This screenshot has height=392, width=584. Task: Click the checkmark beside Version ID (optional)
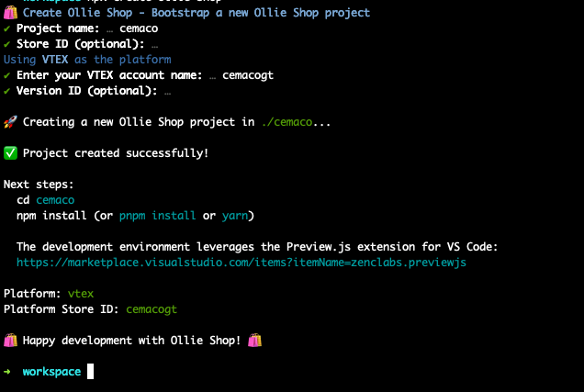point(6,91)
